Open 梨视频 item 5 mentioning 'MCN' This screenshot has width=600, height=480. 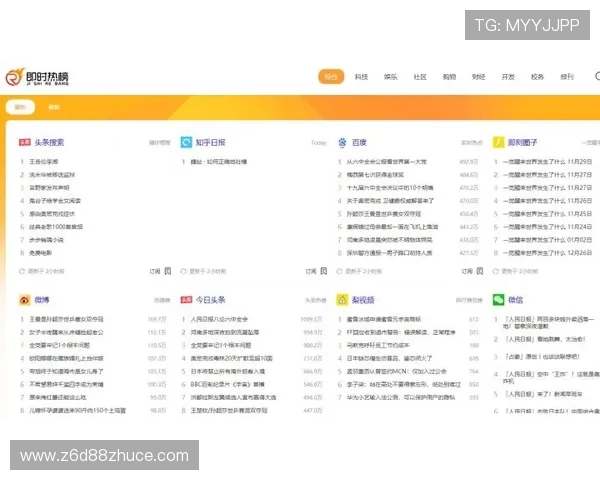[396, 371]
